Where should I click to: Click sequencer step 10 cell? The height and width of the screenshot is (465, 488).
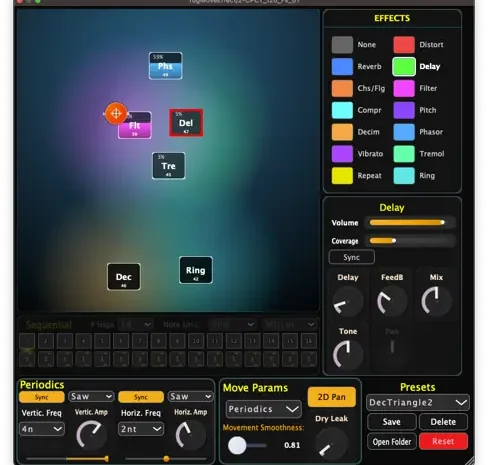click(x=196, y=341)
